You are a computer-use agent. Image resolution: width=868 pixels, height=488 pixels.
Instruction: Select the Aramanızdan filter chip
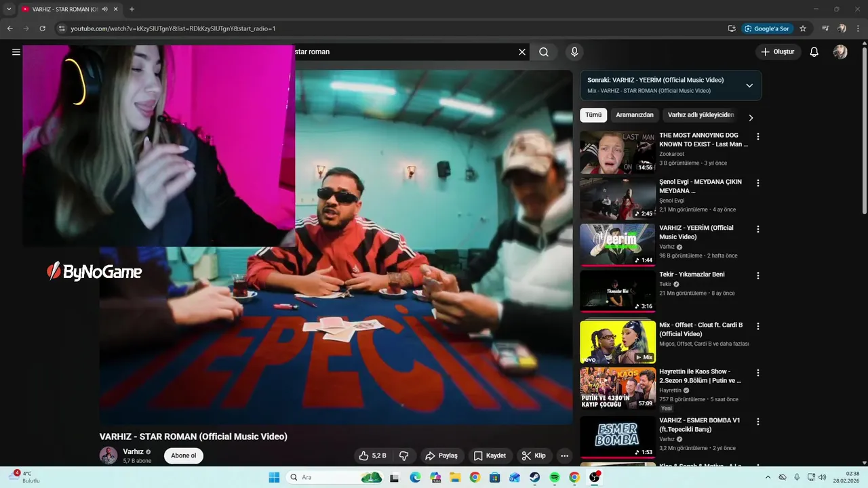(635, 115)
